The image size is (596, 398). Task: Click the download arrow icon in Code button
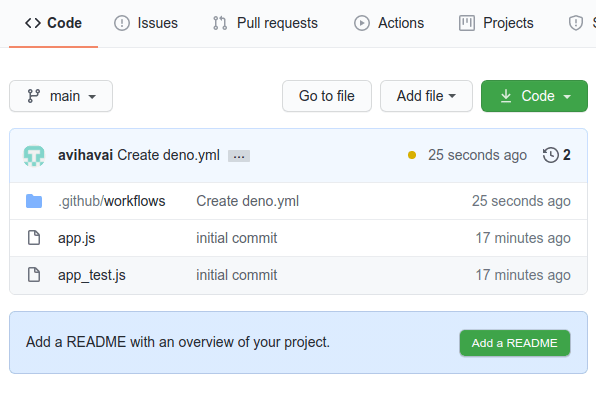pos(506,96)
